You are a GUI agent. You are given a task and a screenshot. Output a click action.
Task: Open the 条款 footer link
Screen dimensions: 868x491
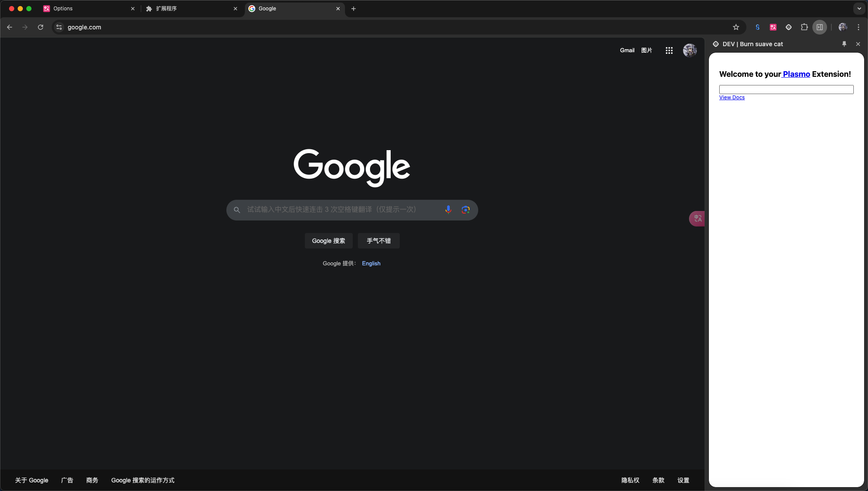coord(658,480)
